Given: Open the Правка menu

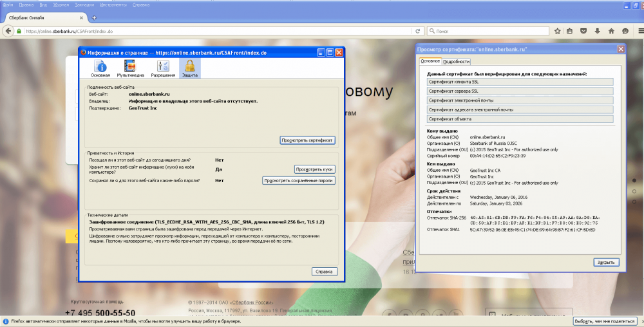Looking at the screenshot, I should pyautogui.click(x=26, y=5).
